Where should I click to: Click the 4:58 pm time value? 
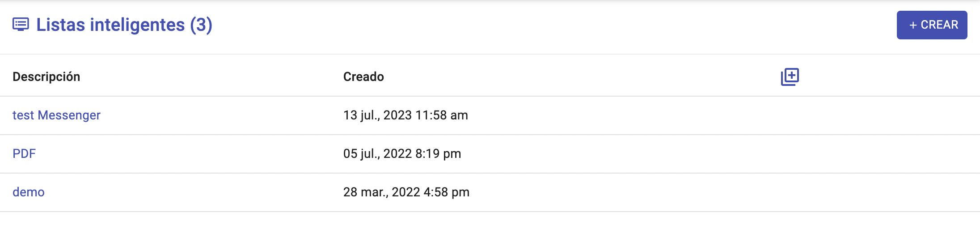coord(447,192)
